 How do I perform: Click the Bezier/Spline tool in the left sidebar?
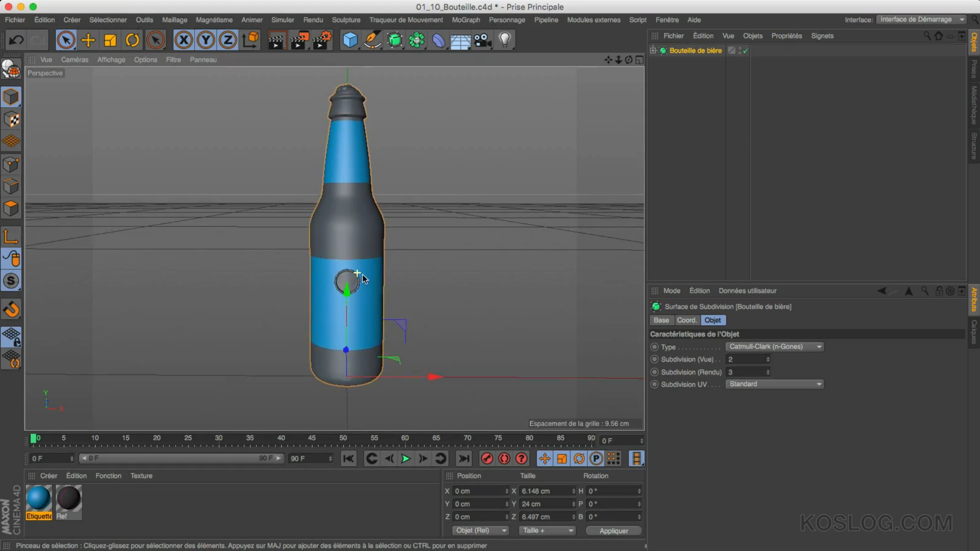(x=11, y=258)
